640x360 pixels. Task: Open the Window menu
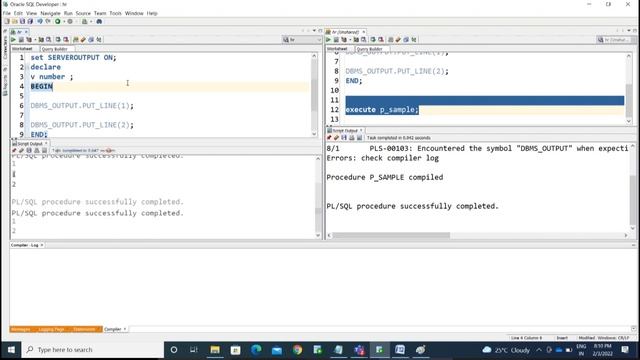pos(134,13)
